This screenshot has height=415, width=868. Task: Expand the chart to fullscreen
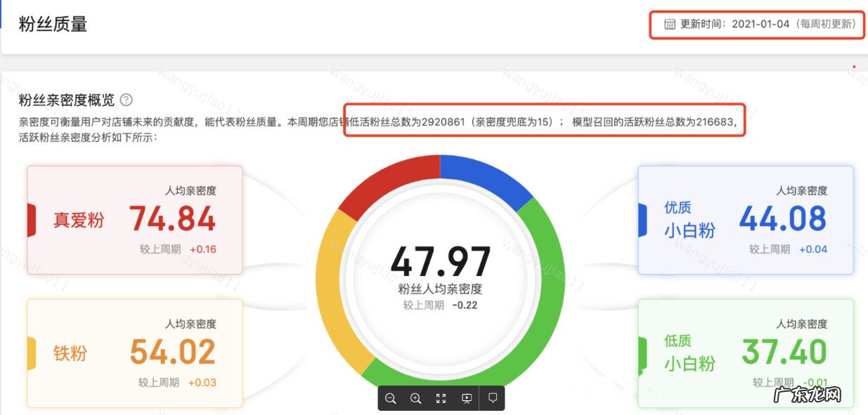click(441, 398)
